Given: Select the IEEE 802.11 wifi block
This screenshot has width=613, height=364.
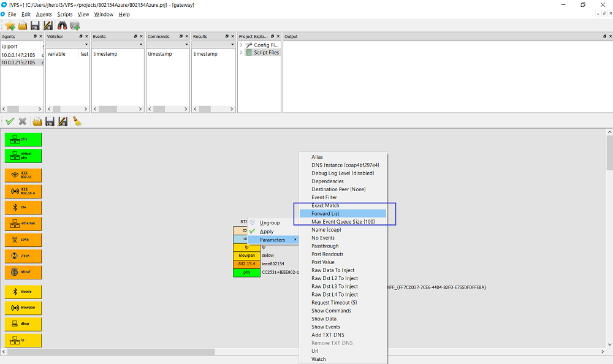Looking at the screenshot, I should click(23, 175).
